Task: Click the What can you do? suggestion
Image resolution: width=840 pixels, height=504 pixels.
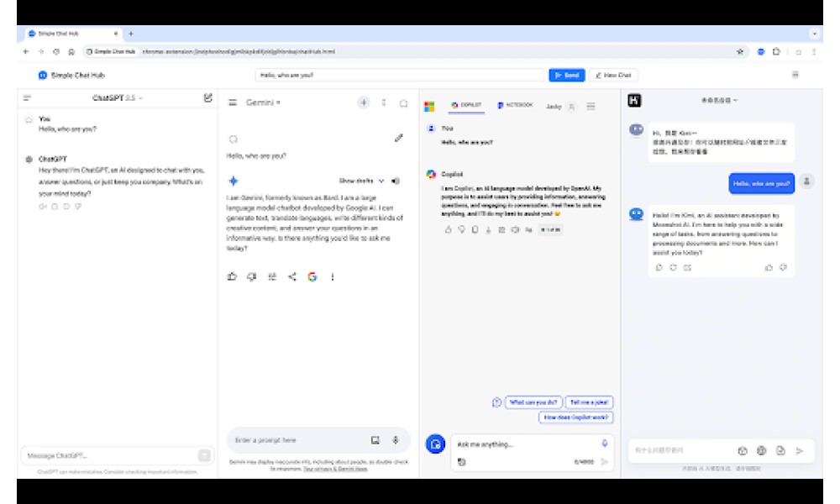Action: 533,402
